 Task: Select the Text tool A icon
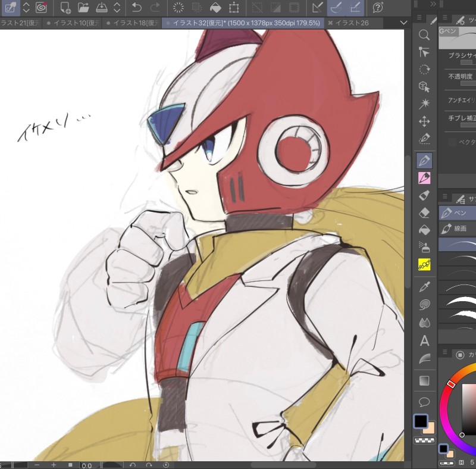[424, 341]
